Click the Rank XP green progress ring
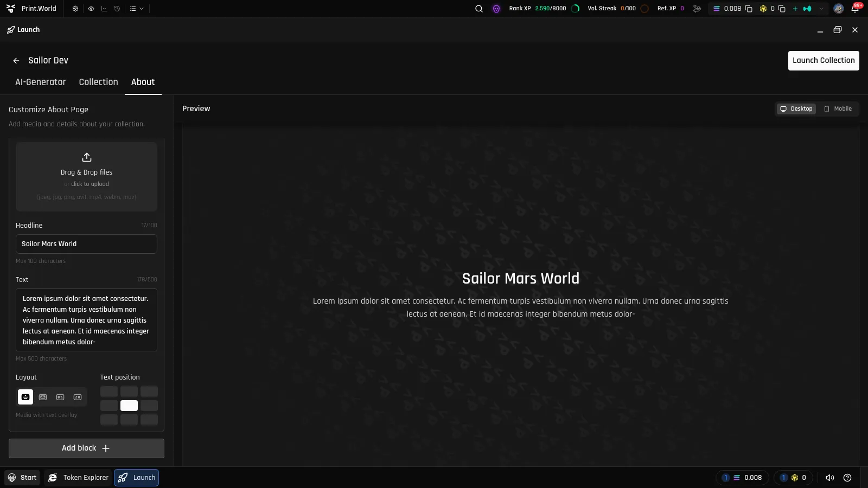The width and height of the screenshot is (868, 488). point(576,9)
